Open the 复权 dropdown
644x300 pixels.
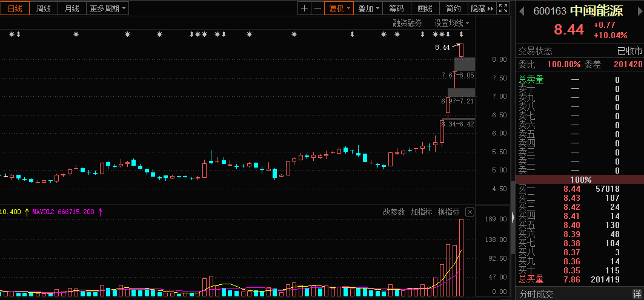(x=339, y=8)
